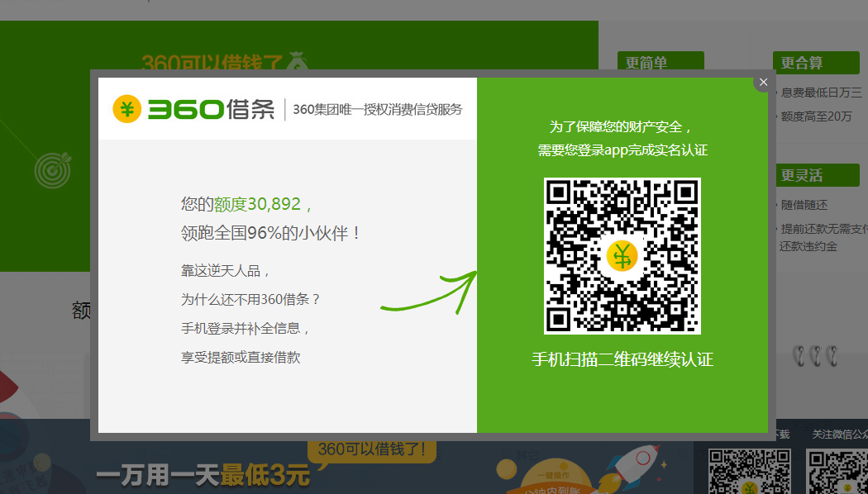Click money bag icon beside 360可以借钱了

296,61
